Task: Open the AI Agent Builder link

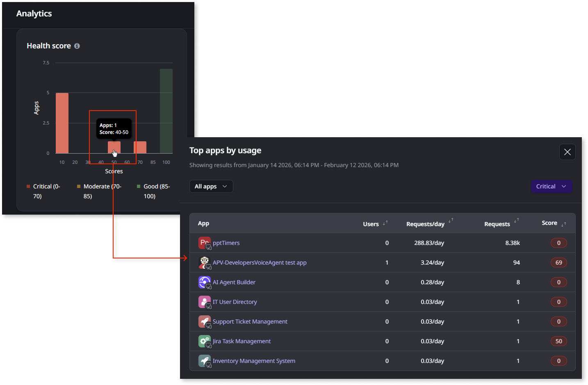Action: (x=234, y=282)
